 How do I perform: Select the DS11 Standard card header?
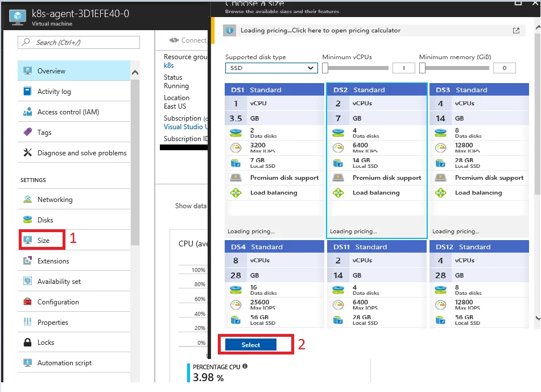[377, 247]
